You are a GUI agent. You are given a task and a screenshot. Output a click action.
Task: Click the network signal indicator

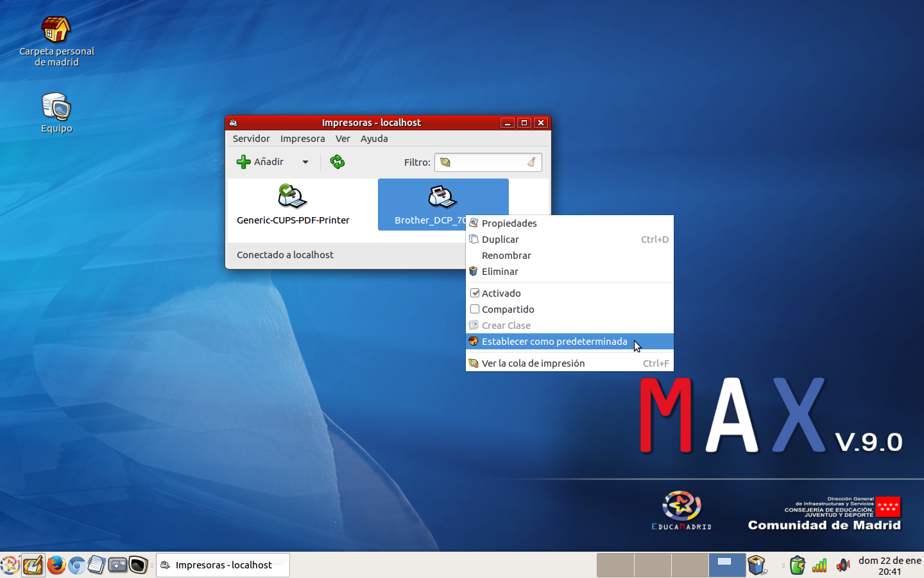[819, 565]
